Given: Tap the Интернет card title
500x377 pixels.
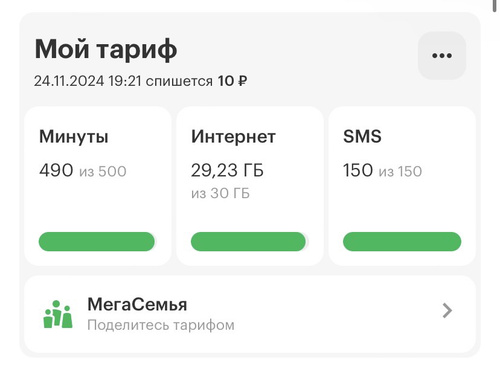Looking at the screenshot, I should tap(233, 137).
